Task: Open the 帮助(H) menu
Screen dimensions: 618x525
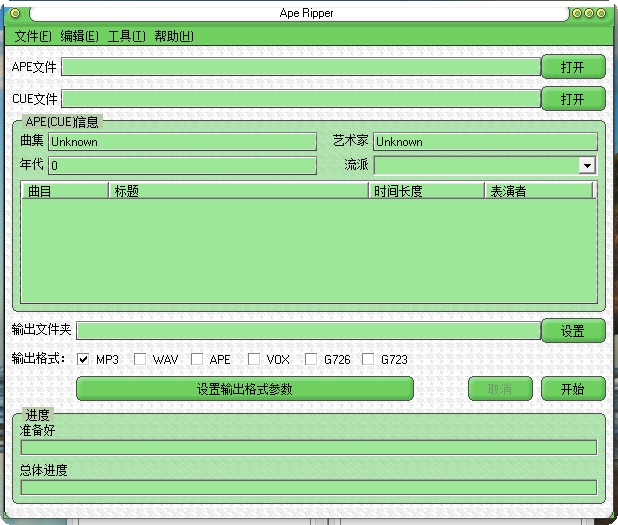Action: (174, 36)
